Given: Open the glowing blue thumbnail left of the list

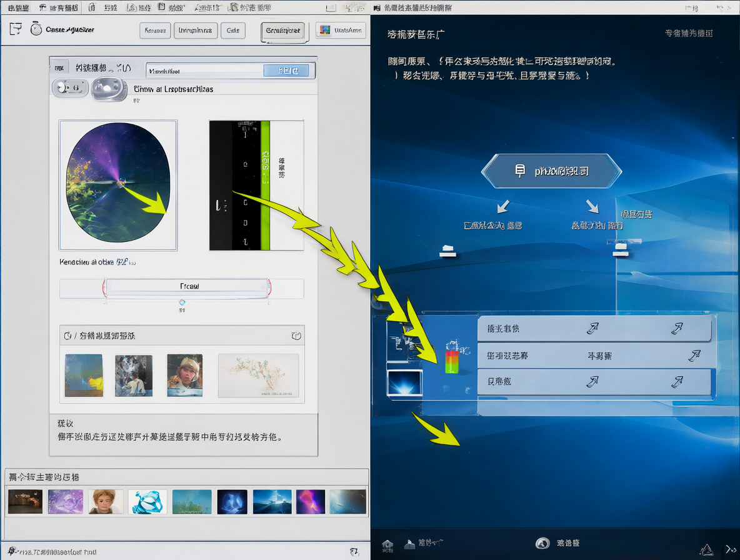Looking at the screenshot, I should point(404,382).
